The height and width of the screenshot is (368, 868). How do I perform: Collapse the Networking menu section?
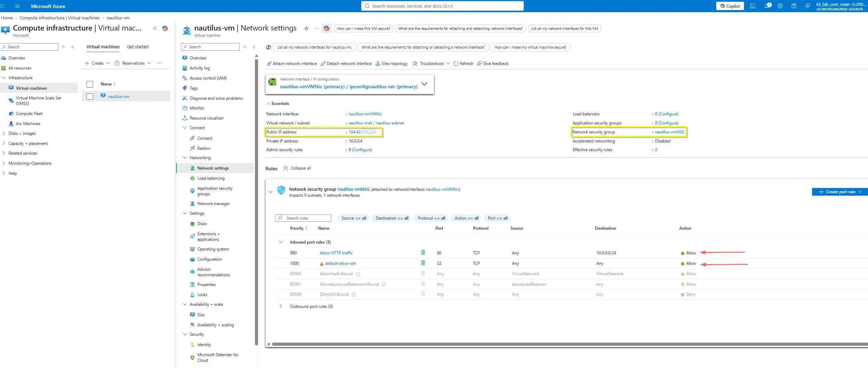coord(185,158)
